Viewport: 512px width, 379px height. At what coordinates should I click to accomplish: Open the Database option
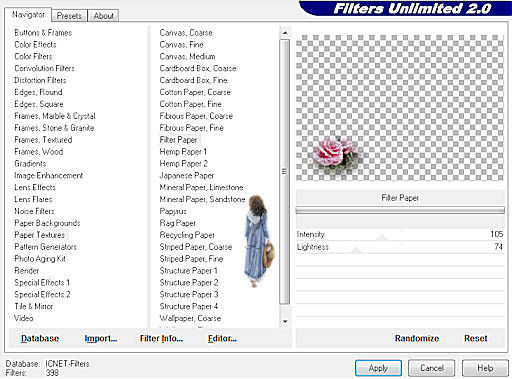point(40,338)
